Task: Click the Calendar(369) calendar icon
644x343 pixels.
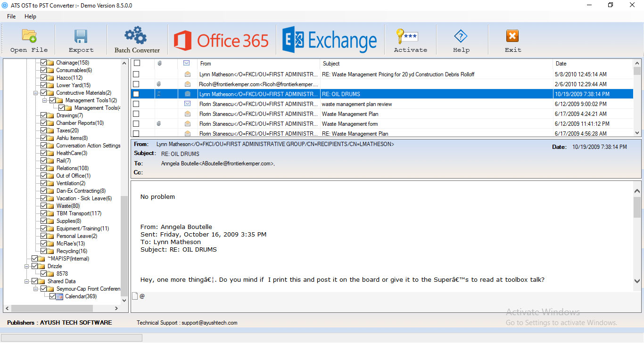Action: [59, 296]
